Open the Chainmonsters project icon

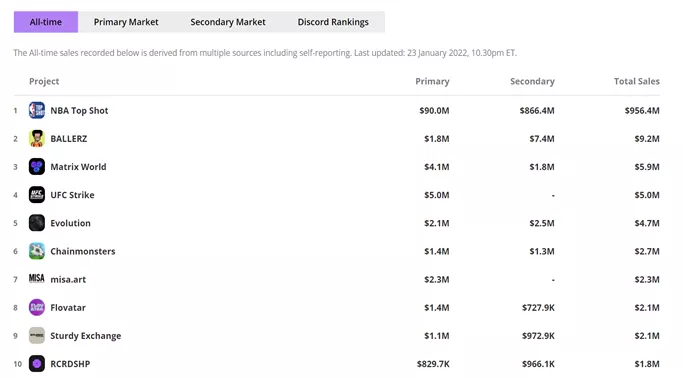point(37,251)
